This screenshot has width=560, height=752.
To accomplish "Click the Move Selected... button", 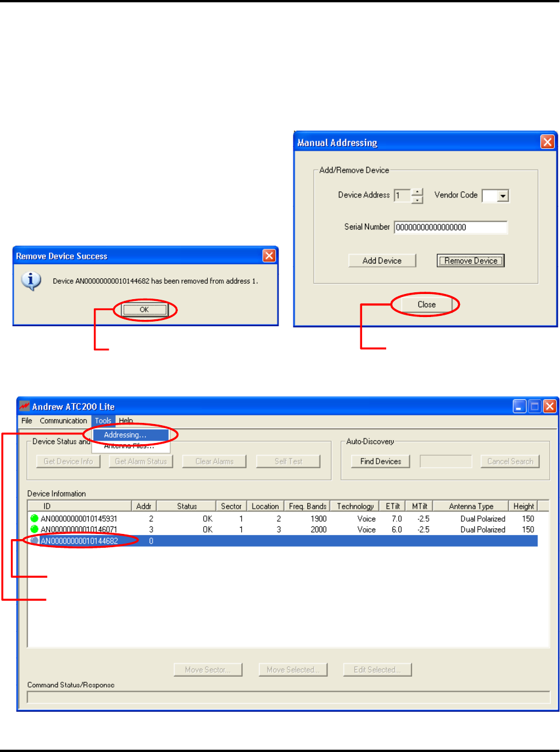I will point(293,670).
